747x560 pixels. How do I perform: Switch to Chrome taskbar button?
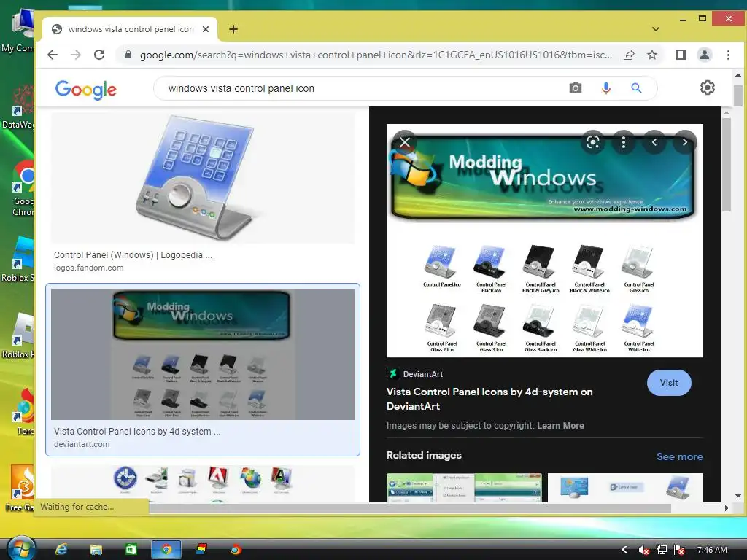tap(166, 550)
